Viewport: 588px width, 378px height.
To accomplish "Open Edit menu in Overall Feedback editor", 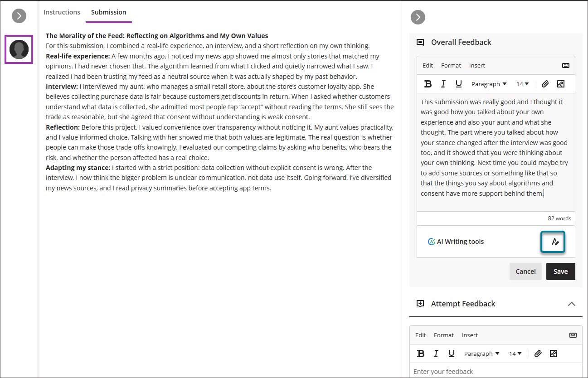I will coord(428,65).
